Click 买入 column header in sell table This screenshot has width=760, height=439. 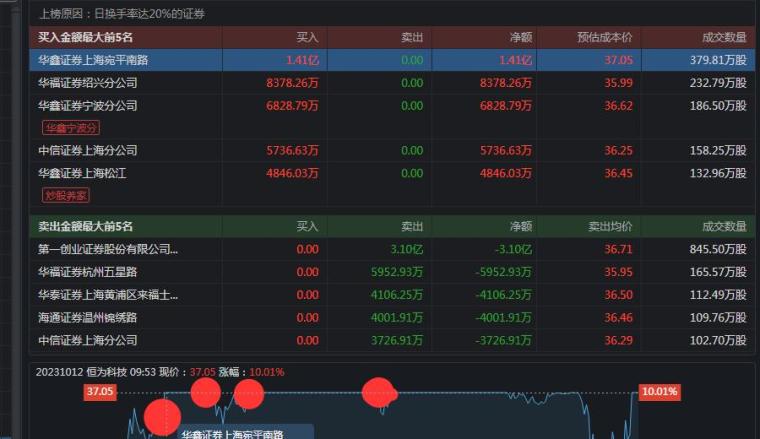(x=307, y=226)
